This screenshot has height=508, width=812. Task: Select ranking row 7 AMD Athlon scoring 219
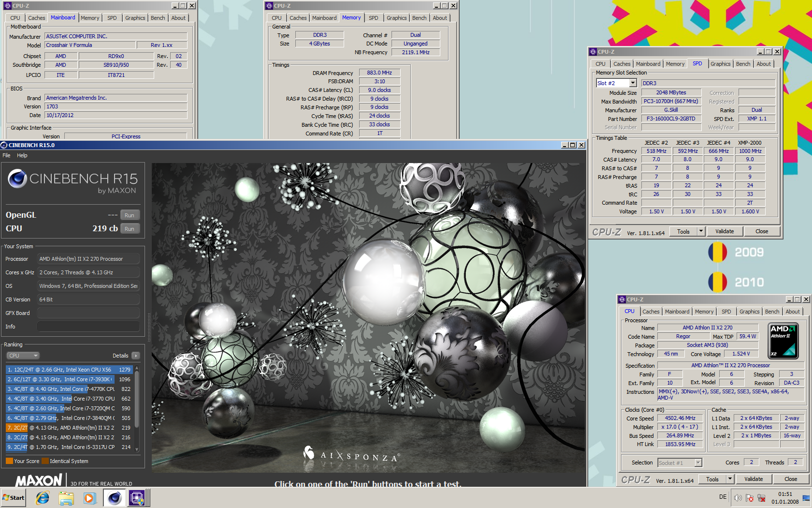70,428
